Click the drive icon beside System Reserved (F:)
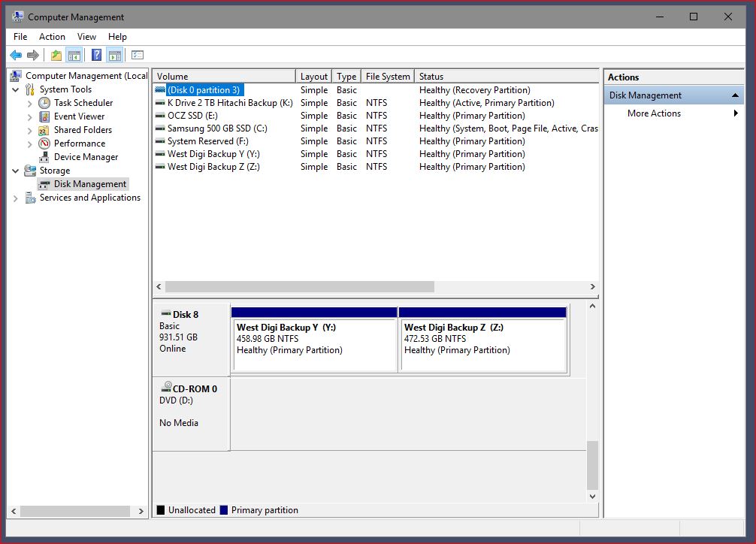The image size is (756, 544). coord(160,141)
